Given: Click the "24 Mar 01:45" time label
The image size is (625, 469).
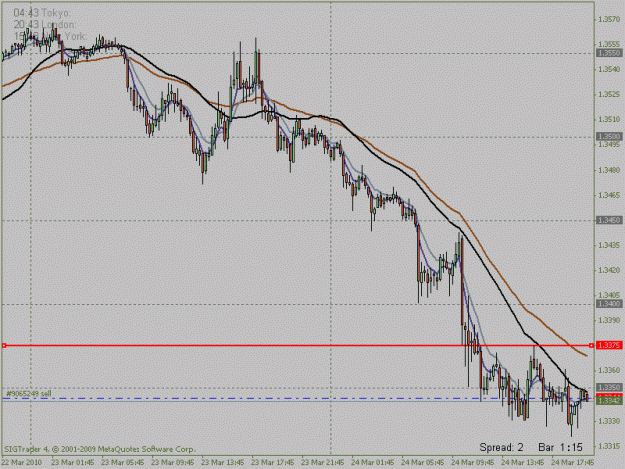Looking at the screenshot, I should coord(373,462).
